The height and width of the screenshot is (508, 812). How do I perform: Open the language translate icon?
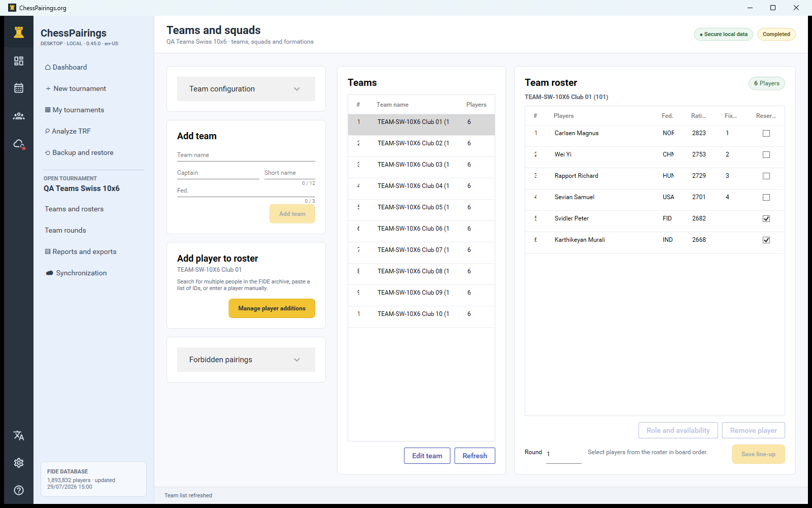(x=19, y=435)
